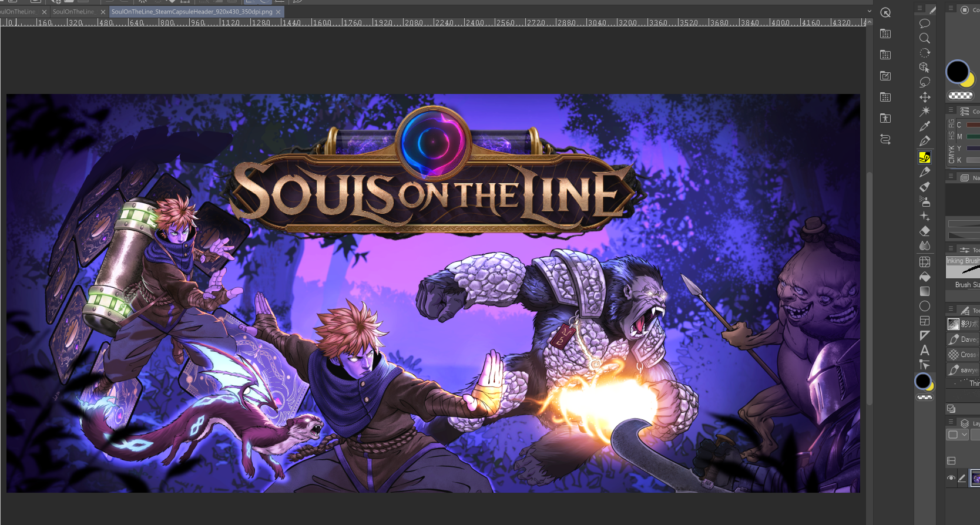
Task: Select the sawye sub tool brush
Action: click(963, 370)
